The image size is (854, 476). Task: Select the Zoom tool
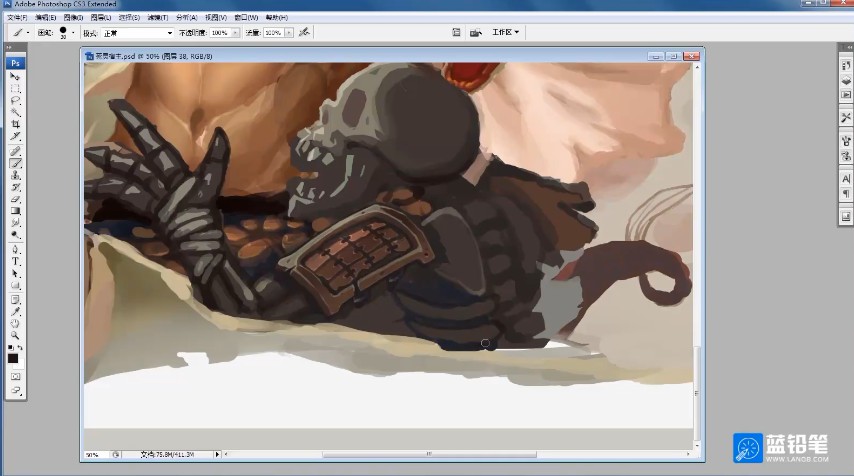15,335
